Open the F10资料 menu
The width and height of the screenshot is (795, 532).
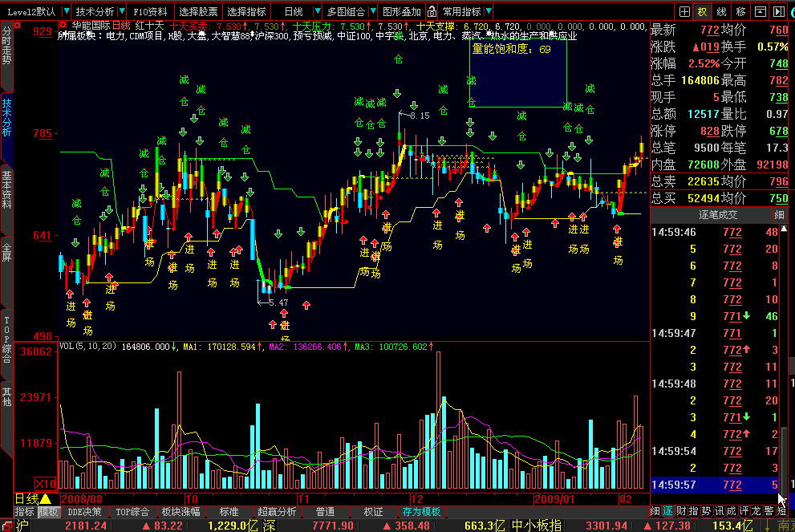[150, 12]
